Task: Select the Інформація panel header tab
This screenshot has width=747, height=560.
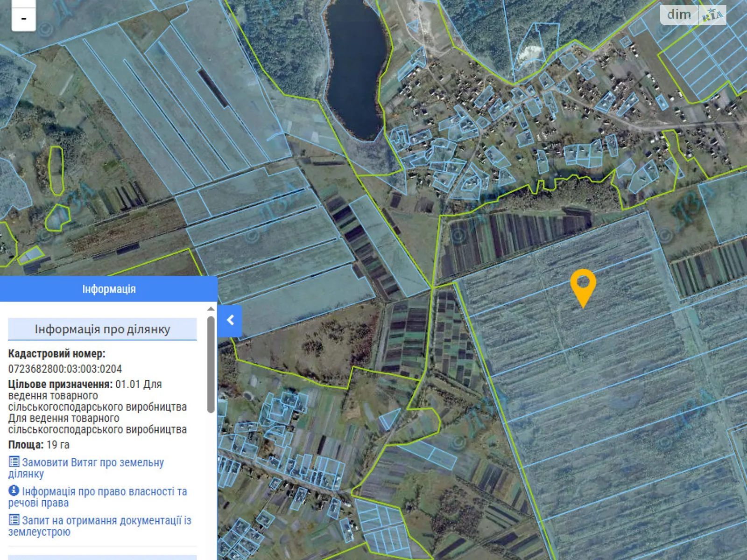Action: click(x=109, y=289)
